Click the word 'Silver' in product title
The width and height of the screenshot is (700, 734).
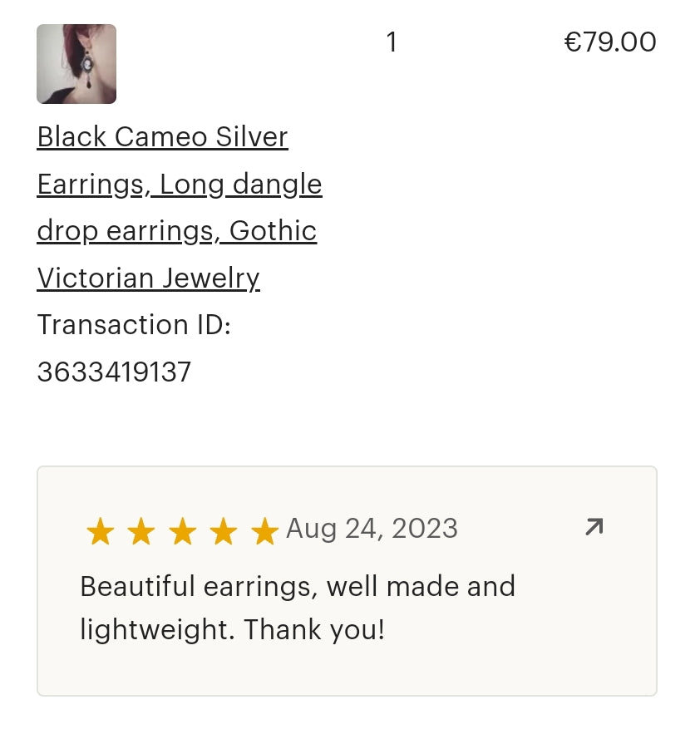pos(251,136)
